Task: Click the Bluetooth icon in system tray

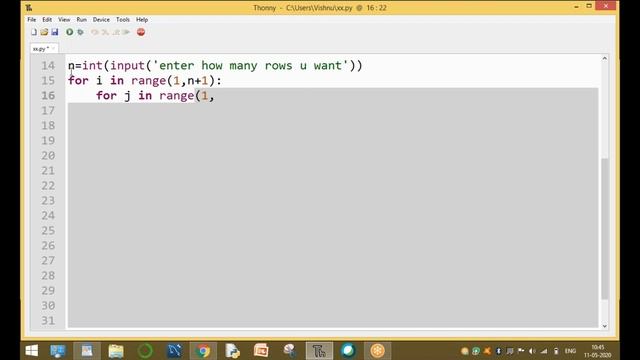Action: tap(498, 351)
